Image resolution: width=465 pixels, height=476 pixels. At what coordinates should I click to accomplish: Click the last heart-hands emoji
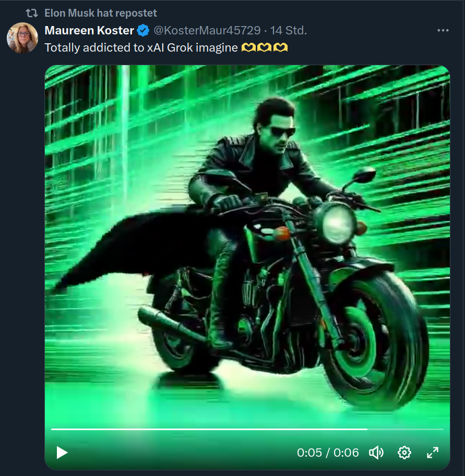[281, 48]
